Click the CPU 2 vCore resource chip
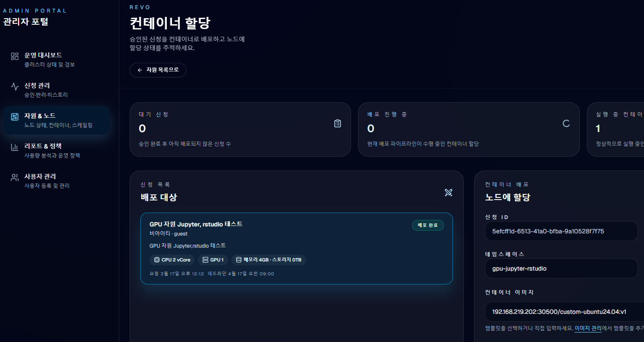Viewport: 644px width, 342px height. pos(172,260)
